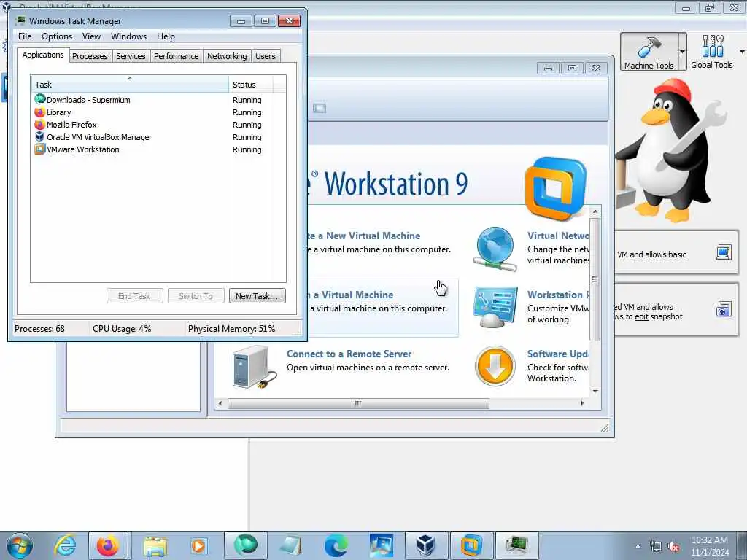Click Machine Tools button in VirtualBox
This screenshot has width=747, height=560.
[649, 52]
